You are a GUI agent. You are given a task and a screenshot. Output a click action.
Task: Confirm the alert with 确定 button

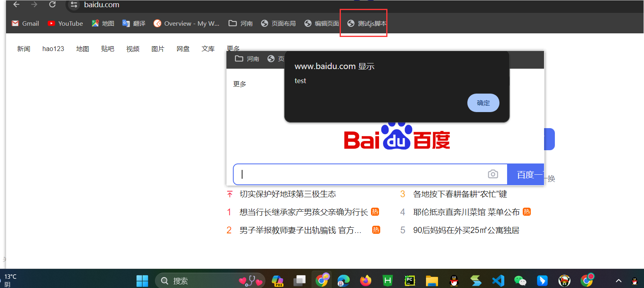pyautogui.click(x=483, y=103)
